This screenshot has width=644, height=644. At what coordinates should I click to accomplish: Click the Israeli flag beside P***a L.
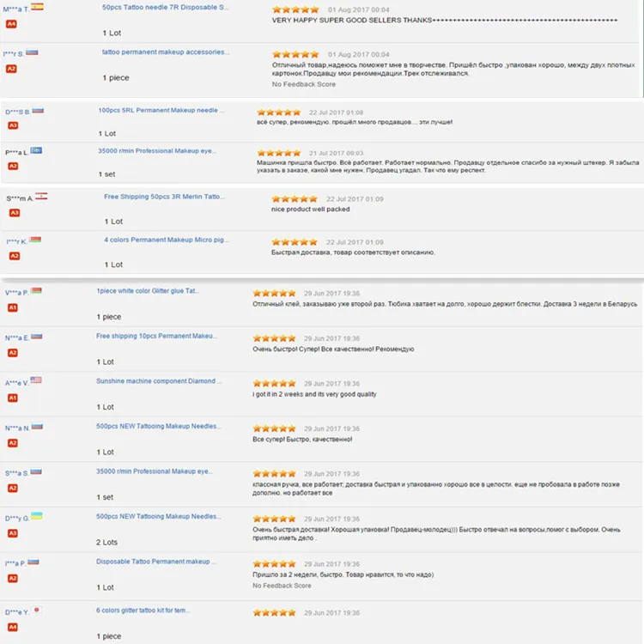point(36,150)
